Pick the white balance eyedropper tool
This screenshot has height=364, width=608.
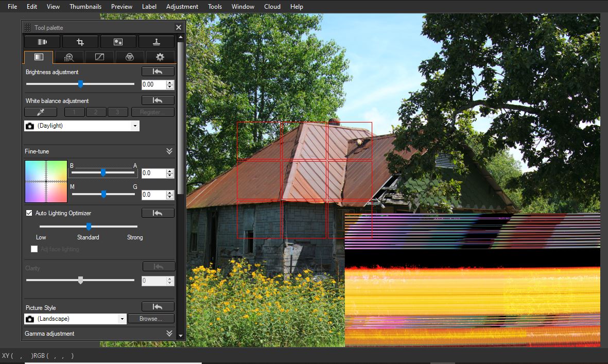coord(41,112)
